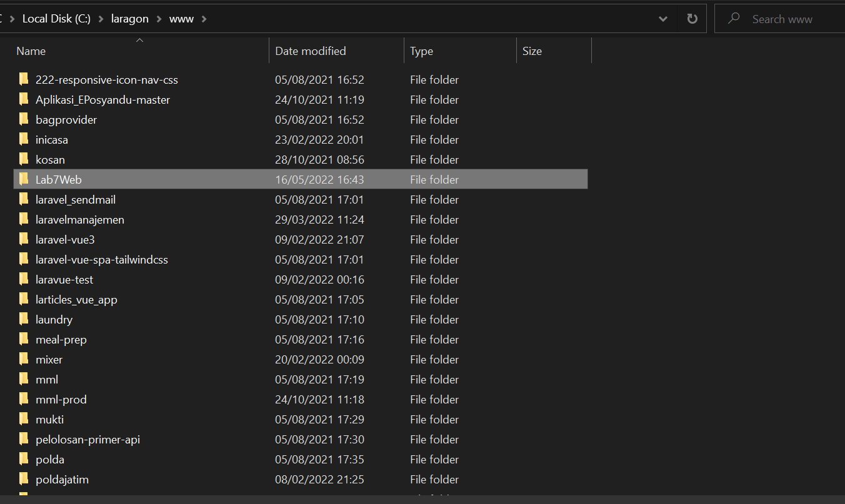The image size is (845, 504).
Task: Go to Local Disk (C:) breadcrumb
Action: pos(56,18)
